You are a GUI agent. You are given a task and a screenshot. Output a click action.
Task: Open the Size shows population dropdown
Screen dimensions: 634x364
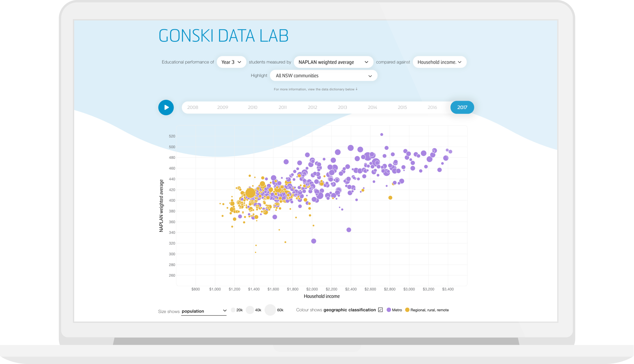point(204,311)
